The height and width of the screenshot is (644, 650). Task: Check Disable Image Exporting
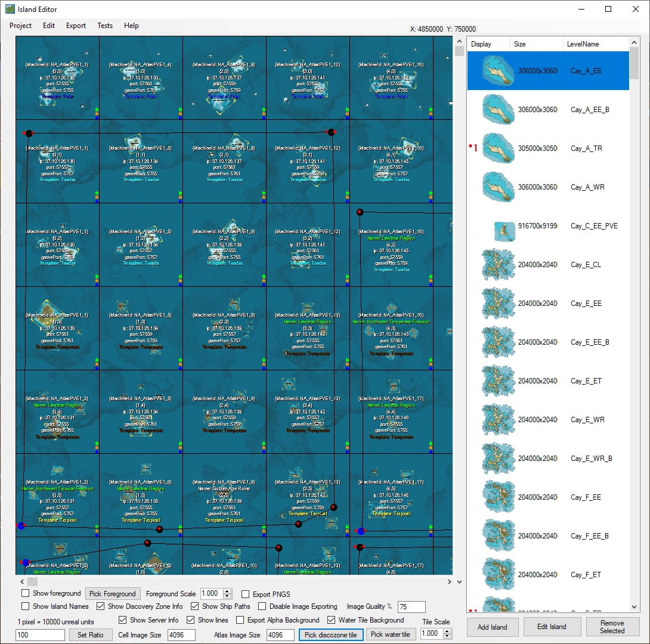[x=262, y=606]
